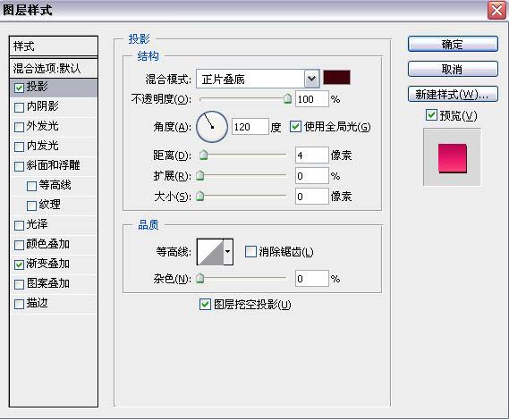Enable the 描边 checkbox
Image resolution: width=509 pixels, height=420 pixels.
click(x=19, y=304)
